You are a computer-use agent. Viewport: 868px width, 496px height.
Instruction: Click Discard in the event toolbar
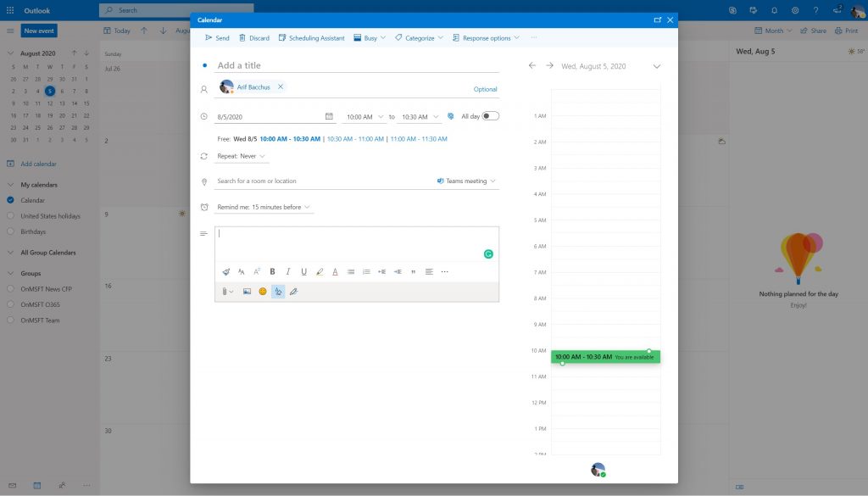[x=254, y=37]
